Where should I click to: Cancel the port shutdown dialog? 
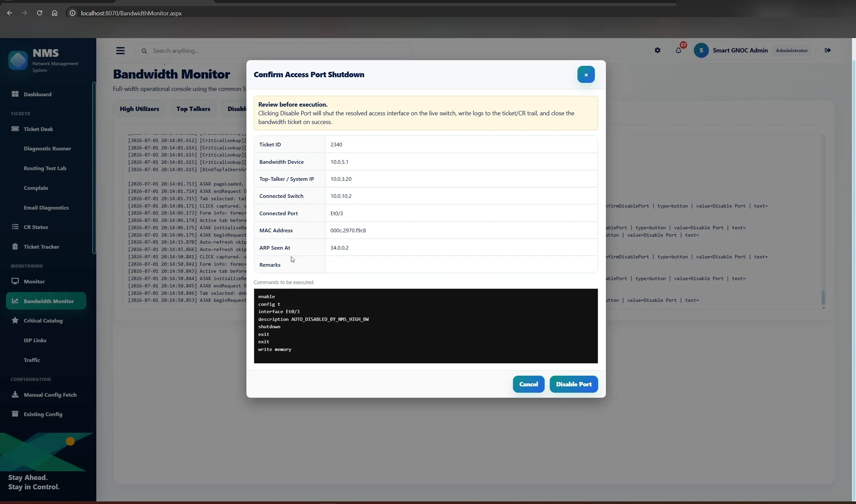pos(528,384)
